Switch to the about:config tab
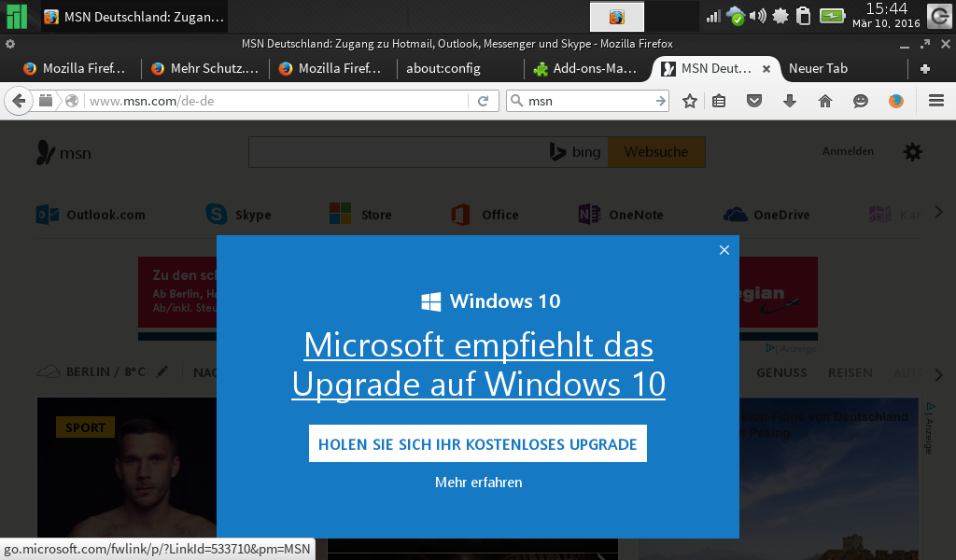The image size is (956, 560). pos(460,69)
